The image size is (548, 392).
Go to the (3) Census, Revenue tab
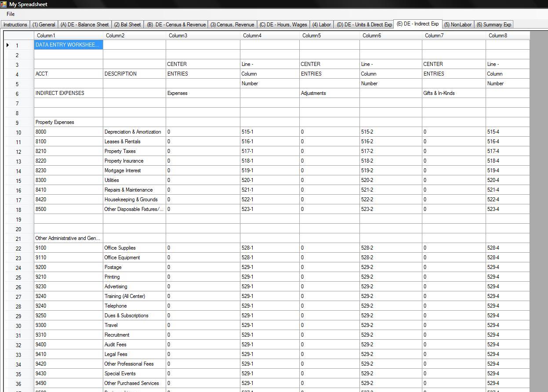(232, 25)
